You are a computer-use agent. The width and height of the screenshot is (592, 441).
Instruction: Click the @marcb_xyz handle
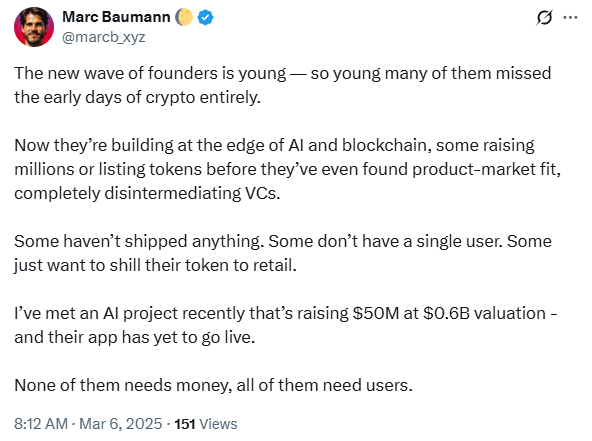103,37
